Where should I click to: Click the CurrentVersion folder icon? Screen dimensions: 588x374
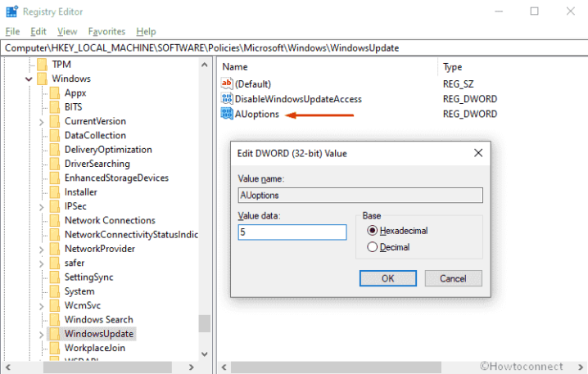click(x=55, y=121)
